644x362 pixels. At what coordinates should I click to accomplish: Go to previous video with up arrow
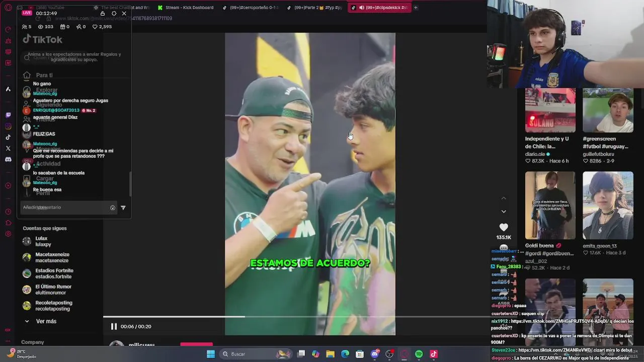point(504,199)
